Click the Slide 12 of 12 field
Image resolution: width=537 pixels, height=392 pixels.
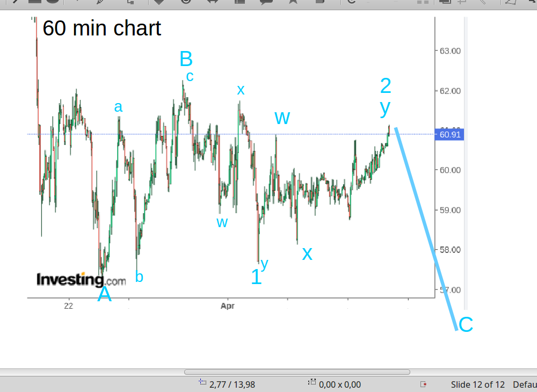click(477, 384)
